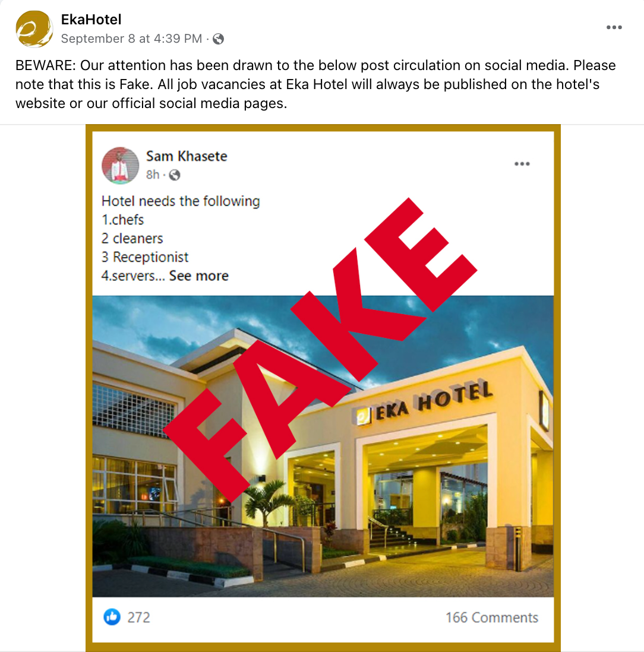Click the EKA HOTEL sign in photo
This screenshot has width=644, height=652.
424,403
